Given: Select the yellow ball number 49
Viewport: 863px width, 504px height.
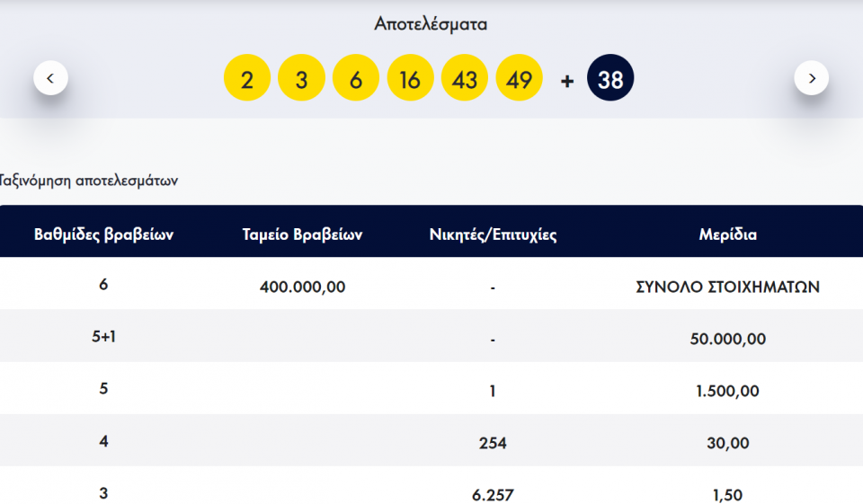Looking at the screenshot, I should tap(519, 79).
